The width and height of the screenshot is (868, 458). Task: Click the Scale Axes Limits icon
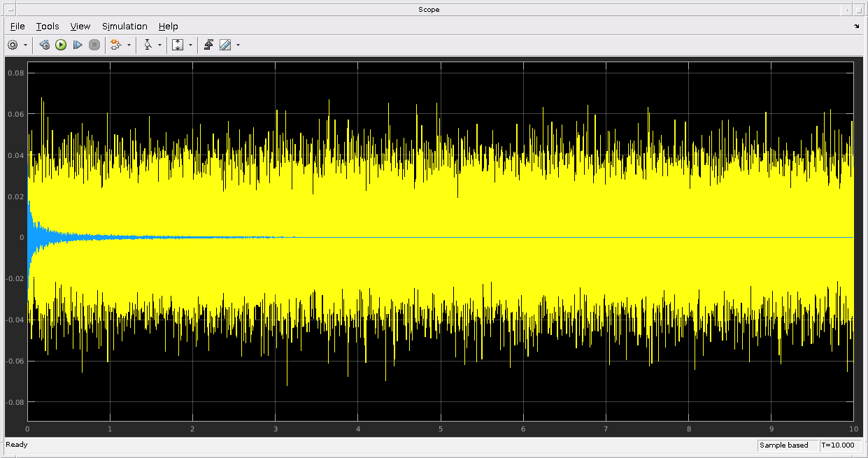178,45
